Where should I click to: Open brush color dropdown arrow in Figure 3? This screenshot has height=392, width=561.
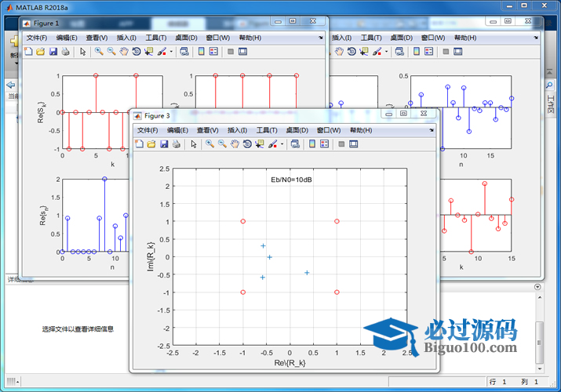pyautogui.click(x=282, y=144)
